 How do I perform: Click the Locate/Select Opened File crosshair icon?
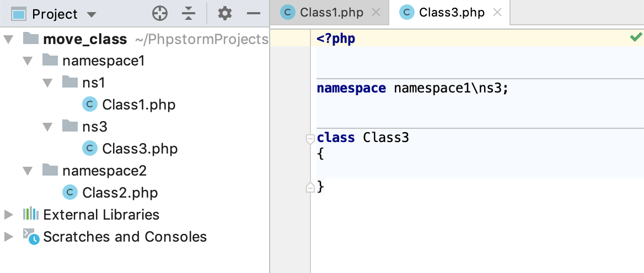[160, 14]
